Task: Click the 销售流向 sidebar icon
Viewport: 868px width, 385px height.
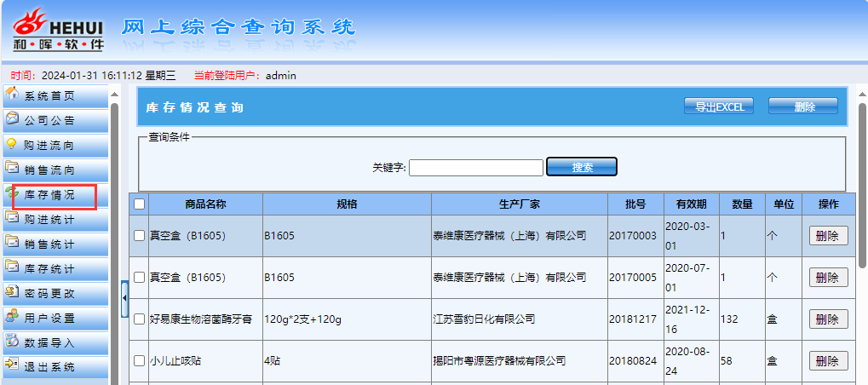Action: 12,169
